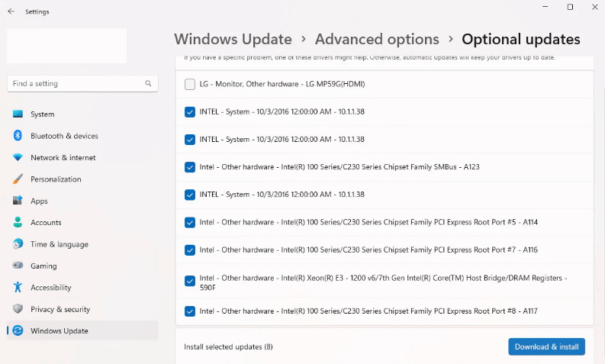
Task: Select the Personalization paintbrush icon
Action: click(x=18, y=179)
